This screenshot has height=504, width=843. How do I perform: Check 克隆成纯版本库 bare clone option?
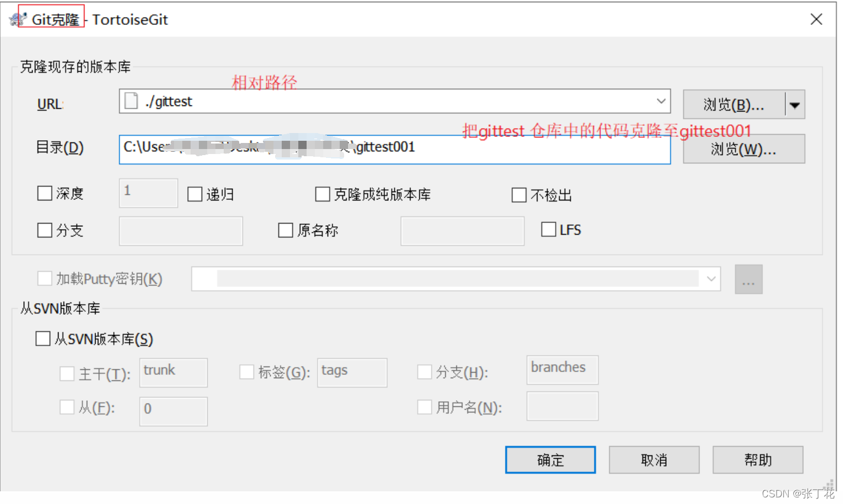pyautogui.click(x=323, y=194)
